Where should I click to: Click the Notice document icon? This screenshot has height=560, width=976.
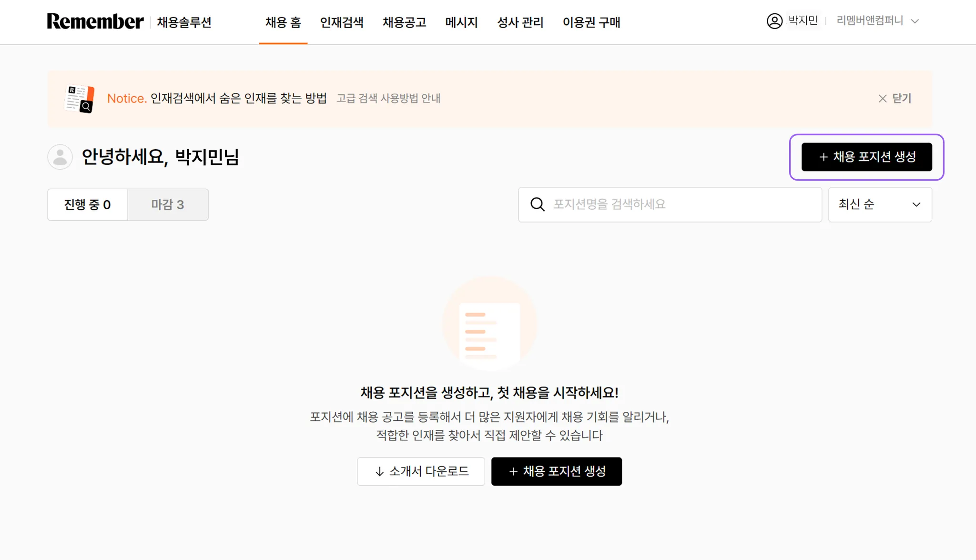(79, 99)
